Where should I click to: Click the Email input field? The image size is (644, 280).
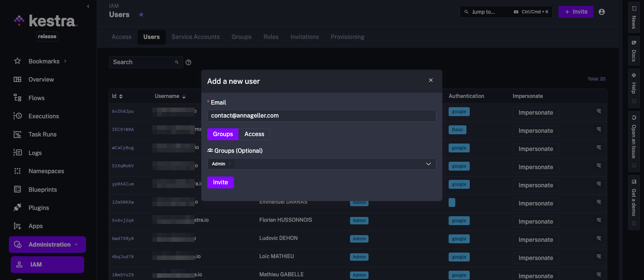[x=321, y=116]
